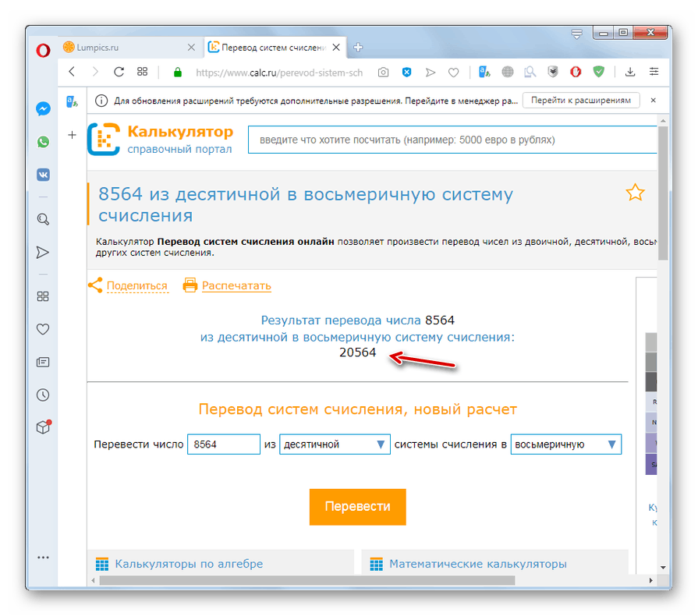Open extensions cube in sidebar
The height and width of the screenshot is (616, 698).
point(44,427)
